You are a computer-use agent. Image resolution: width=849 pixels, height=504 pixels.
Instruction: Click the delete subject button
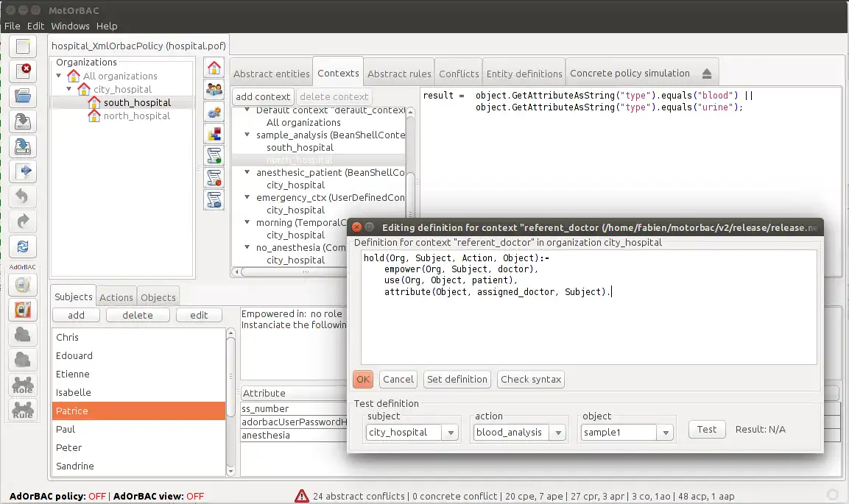[138, 315]
